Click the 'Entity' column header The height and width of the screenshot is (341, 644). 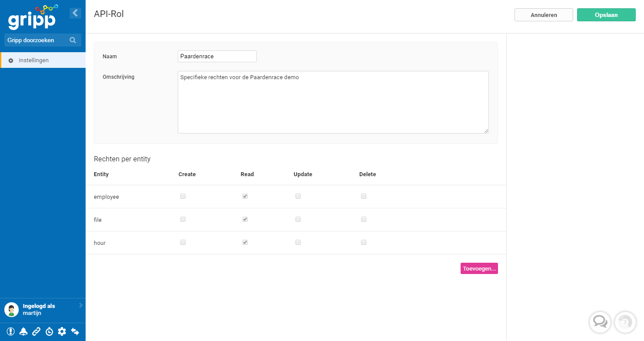coord(101,174)
